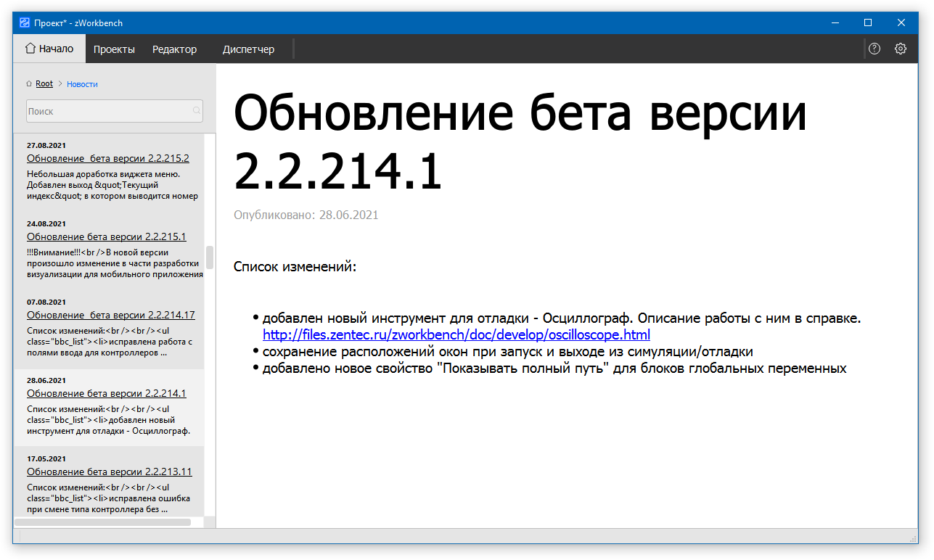Click the home icon in breadcrumb
This screenshot has width=934, height=560.
point(29,84)
